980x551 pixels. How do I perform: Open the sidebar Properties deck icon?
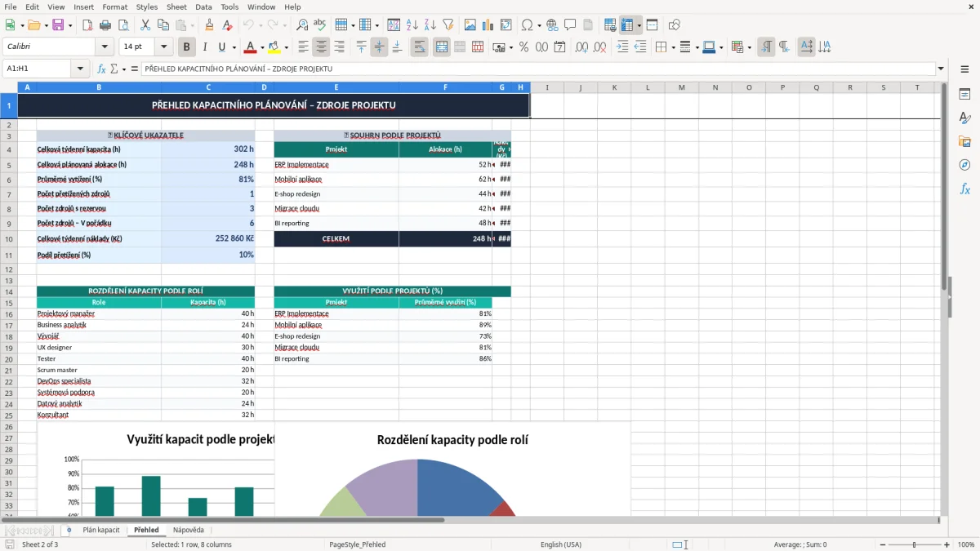click(964, 95)
